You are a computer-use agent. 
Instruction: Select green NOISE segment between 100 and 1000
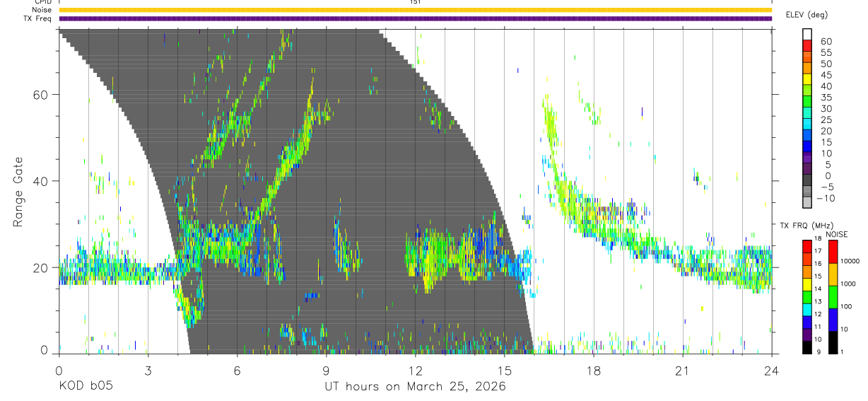(833, 296)
